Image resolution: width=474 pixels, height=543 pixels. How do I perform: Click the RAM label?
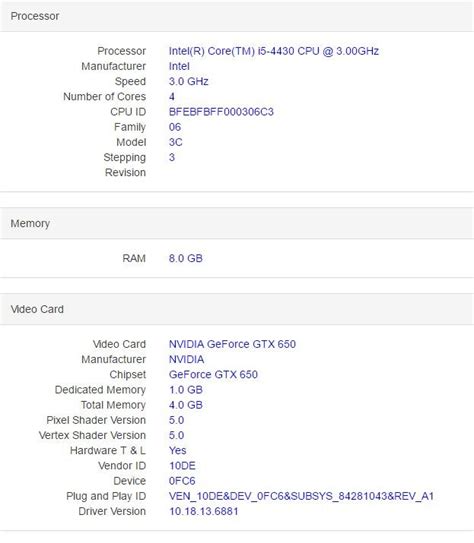(x=134, y=258)
